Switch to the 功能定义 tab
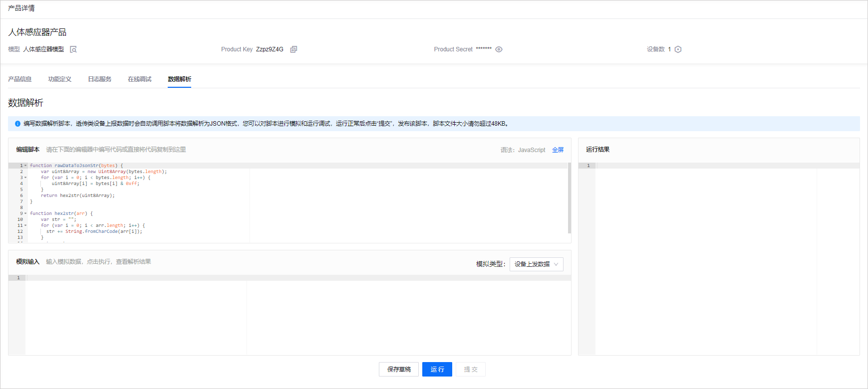The width and height of the screenshot is (868, 389). pos(60,79)
